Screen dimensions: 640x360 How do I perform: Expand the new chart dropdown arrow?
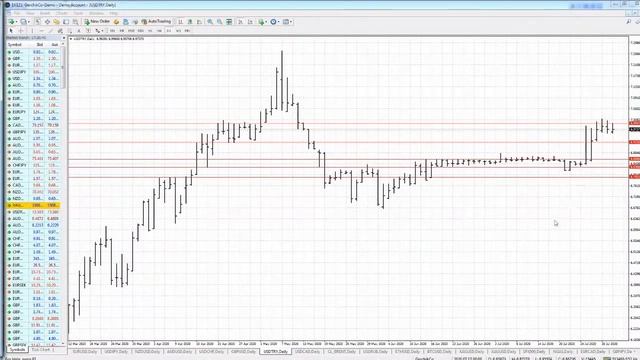point(16,22)
